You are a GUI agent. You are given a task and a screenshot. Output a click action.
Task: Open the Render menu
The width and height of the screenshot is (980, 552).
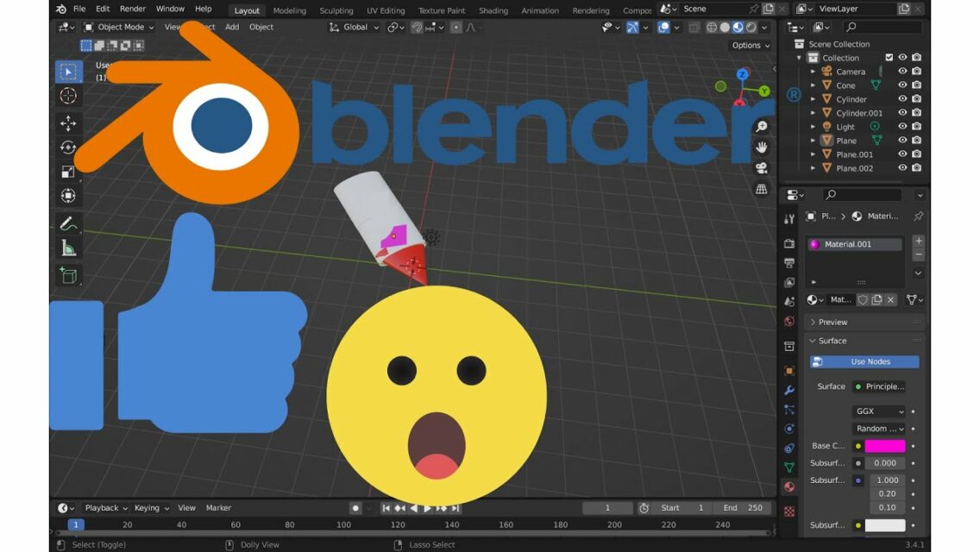[133, 9]
